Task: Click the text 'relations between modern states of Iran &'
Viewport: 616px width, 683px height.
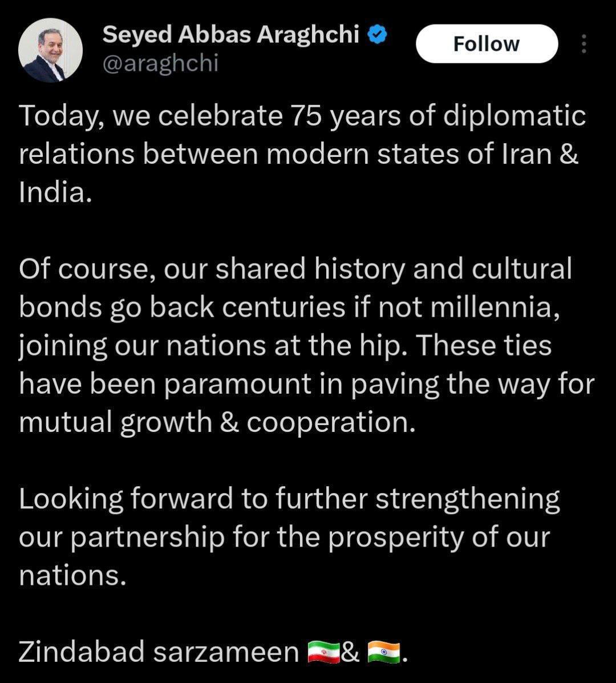Action: 299,154
